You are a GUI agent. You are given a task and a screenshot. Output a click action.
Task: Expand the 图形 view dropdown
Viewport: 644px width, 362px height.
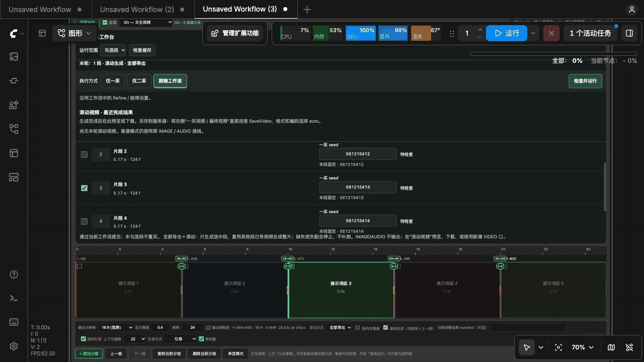tap(74, 33)
